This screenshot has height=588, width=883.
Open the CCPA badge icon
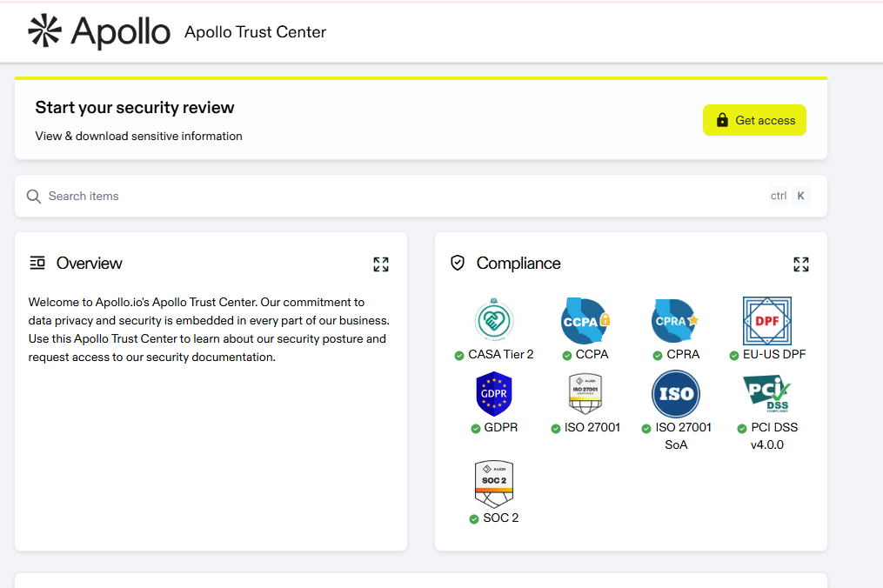point(585,320)
